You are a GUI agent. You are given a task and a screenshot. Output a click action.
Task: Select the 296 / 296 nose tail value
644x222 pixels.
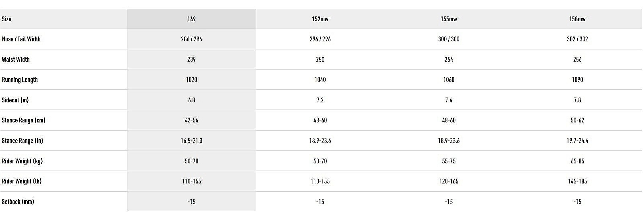pos(320,39)
